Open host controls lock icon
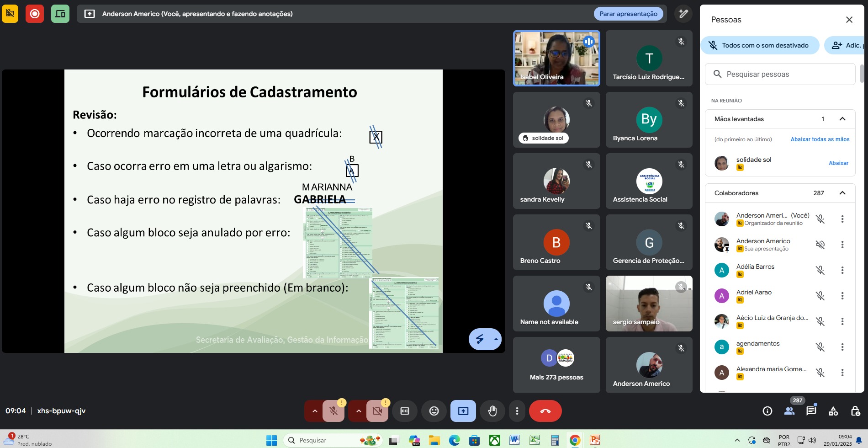868x448 pixels. (855, 411)
